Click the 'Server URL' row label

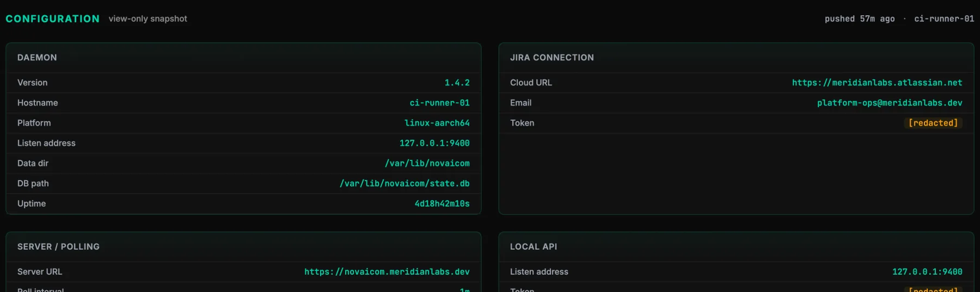[40, 272]
